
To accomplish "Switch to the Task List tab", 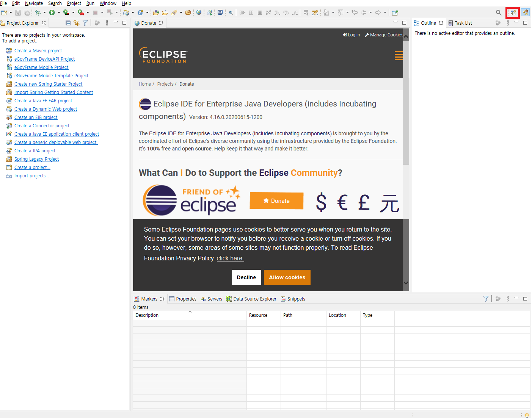I will pyautogui.click(x=460, y=23).
